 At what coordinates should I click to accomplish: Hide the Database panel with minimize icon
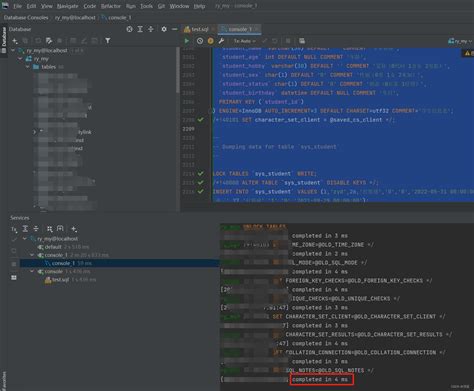pos(174,29)
